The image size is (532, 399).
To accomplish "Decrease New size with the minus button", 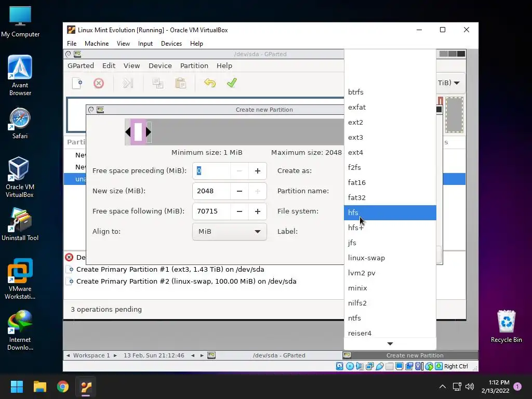I will pyautogui.click(x=239, y=191).
